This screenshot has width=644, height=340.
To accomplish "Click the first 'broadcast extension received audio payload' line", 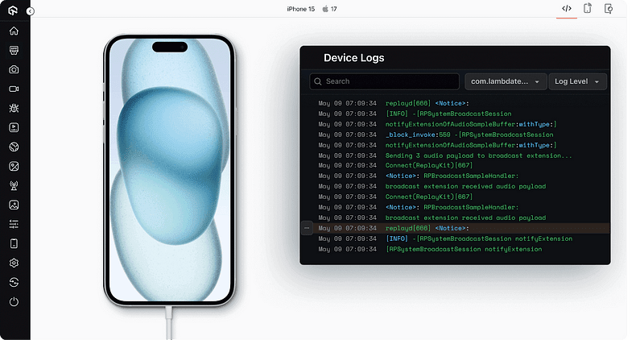I will click(465, 186).
